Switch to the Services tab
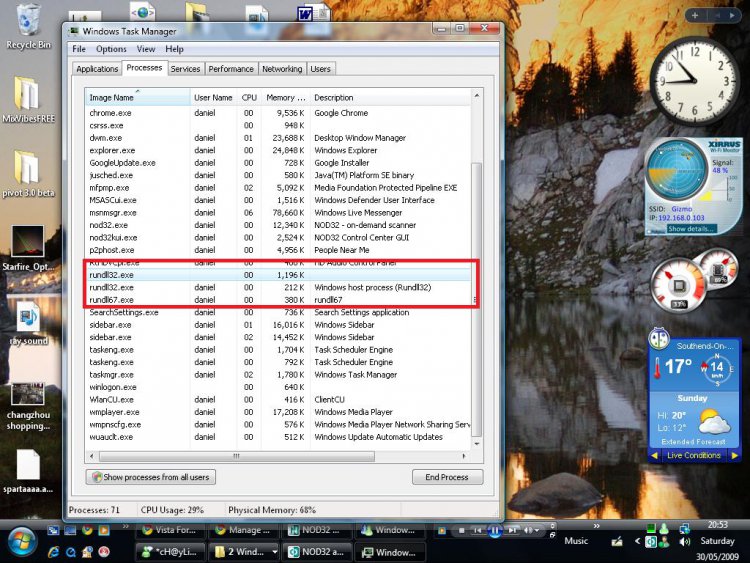 (x=186, y=69)
